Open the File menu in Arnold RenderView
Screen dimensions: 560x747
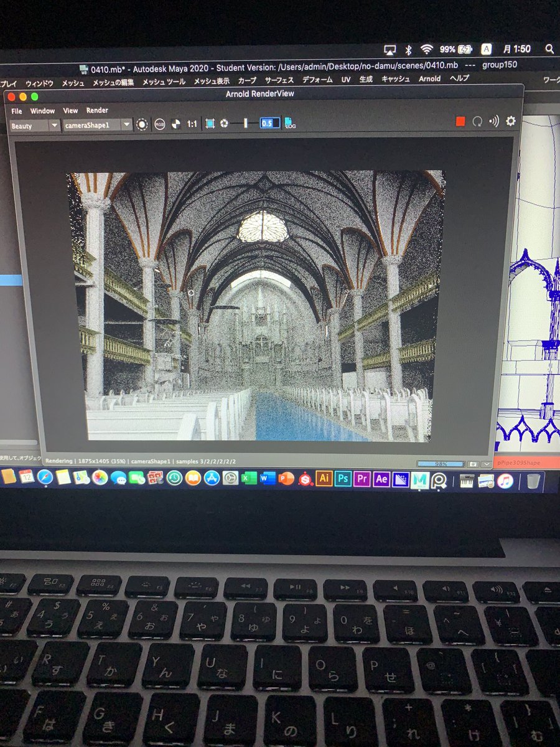17,111
